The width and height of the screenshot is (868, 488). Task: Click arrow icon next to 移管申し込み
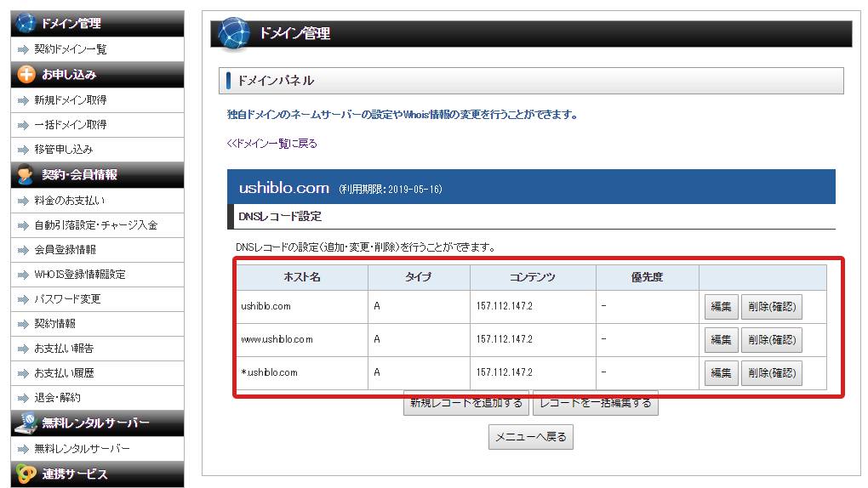pos(23,150)
